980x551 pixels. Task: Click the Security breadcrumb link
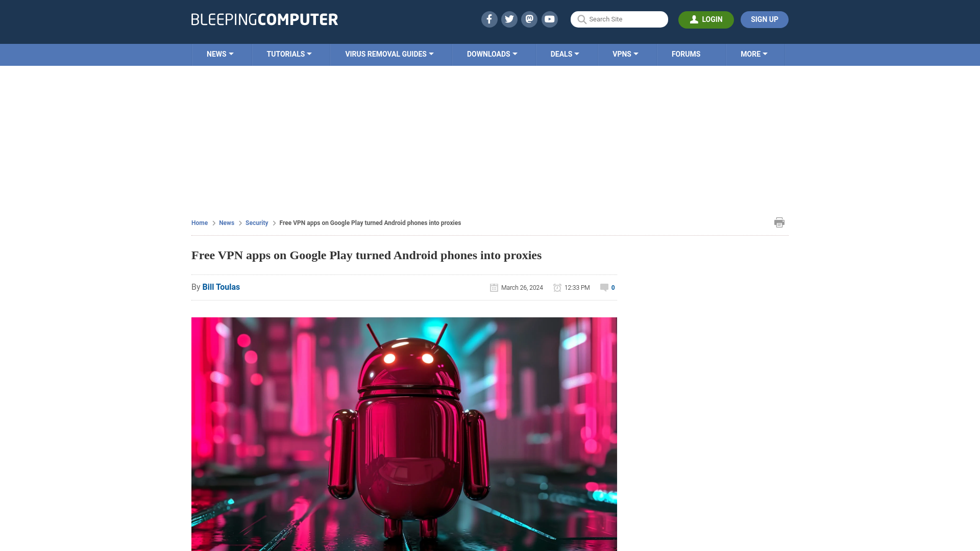[x=256, y=222]
